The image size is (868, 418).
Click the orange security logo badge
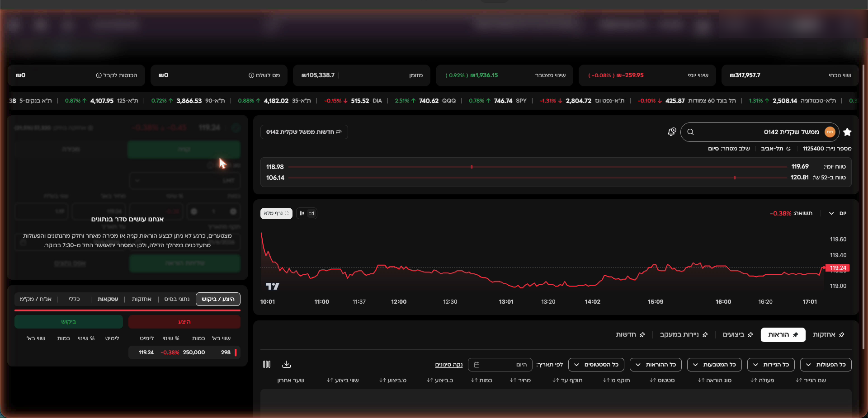point(830,132)
